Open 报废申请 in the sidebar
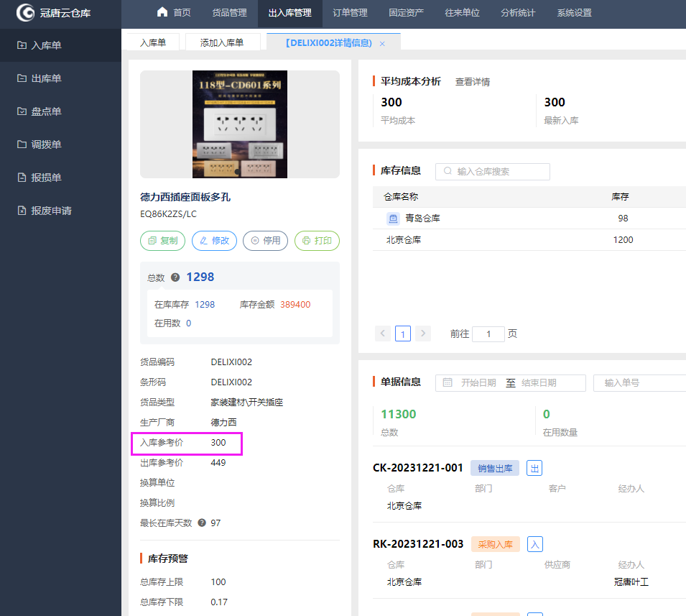The height and width of the screenshot is (616, 686). (x=60, y=211)
